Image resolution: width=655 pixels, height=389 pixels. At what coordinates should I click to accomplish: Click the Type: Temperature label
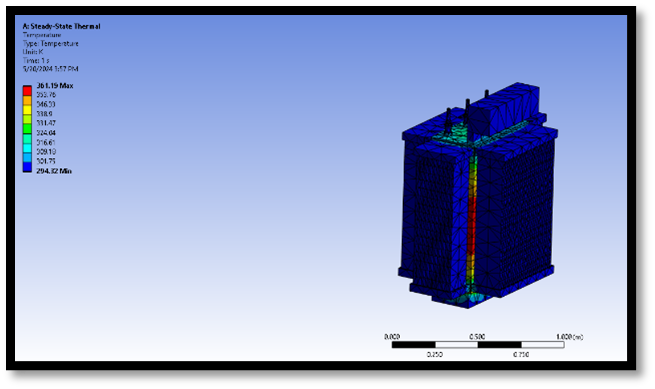click(x=51, y=43)
